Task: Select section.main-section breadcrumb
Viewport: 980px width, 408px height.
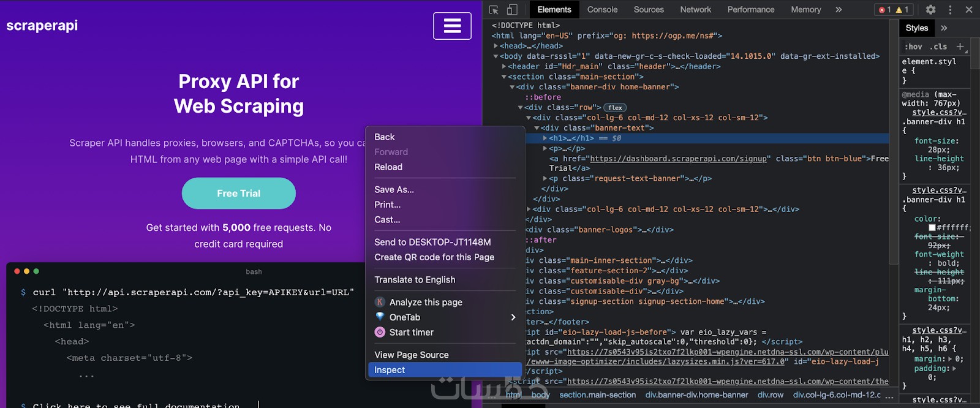Action: pyautogui.click(x=597, y=395)
